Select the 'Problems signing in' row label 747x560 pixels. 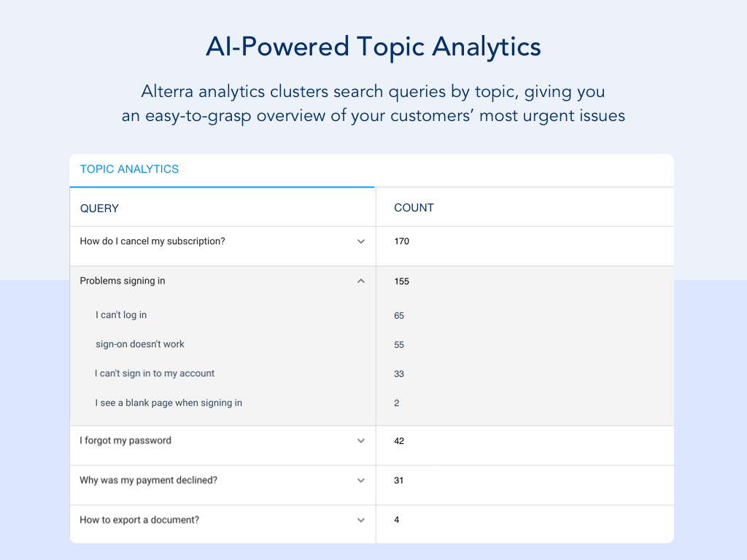[x=123, y=281]
